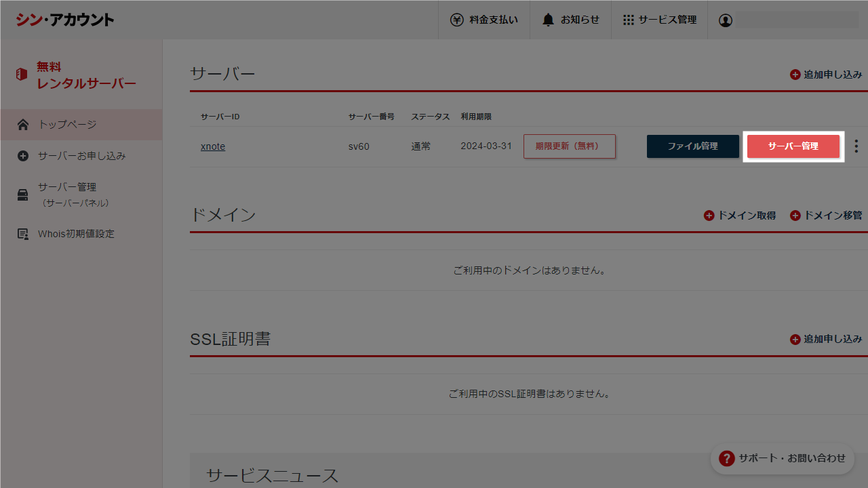868x488 pixels.
Task: Click the plus icon beside ドメイン移管
Action: [x=795, y=216]
